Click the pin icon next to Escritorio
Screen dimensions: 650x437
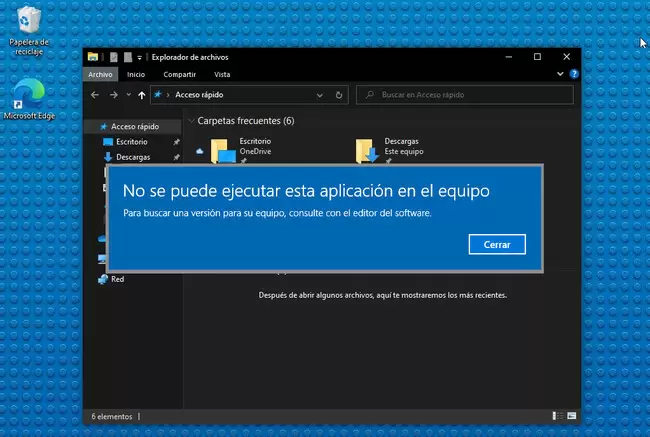coord(176,142)
